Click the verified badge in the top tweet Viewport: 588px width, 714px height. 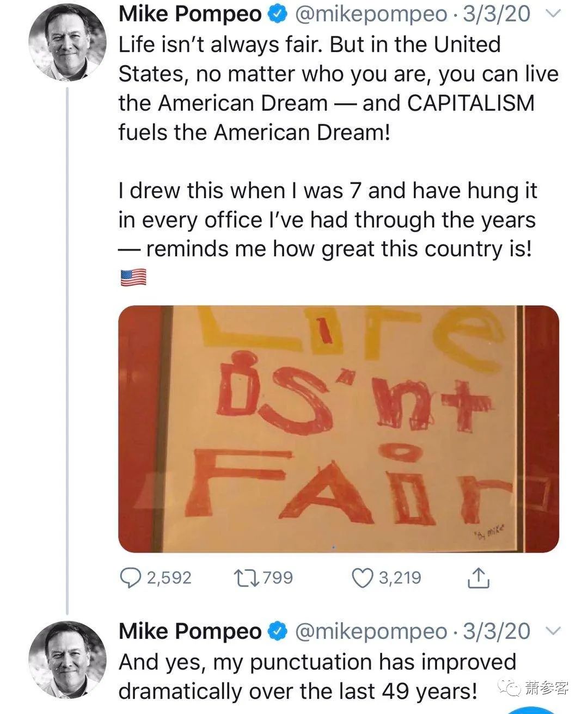(x=279, y=15)
